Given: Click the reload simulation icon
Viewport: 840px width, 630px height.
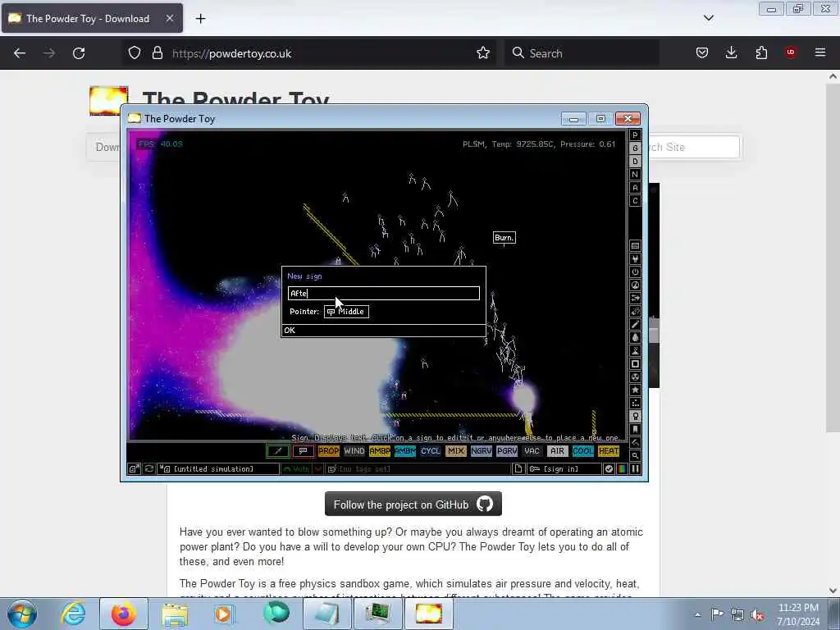Looking at the screenshot, I should tap(149, 468).
